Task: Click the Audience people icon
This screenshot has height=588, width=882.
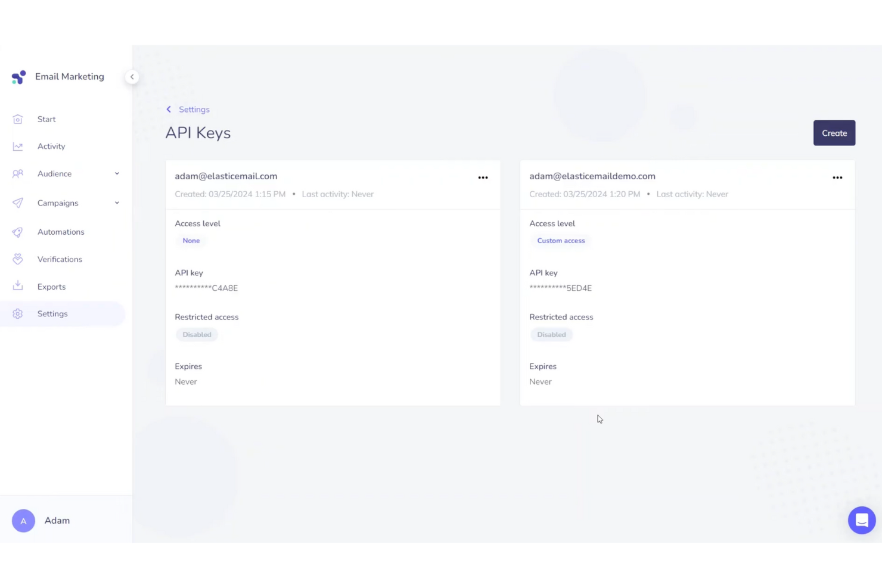Action: click(18, 173)
